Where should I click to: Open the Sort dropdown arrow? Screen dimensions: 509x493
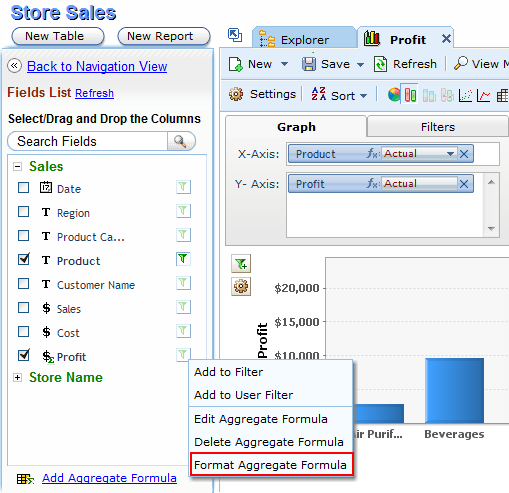(364, 96)
